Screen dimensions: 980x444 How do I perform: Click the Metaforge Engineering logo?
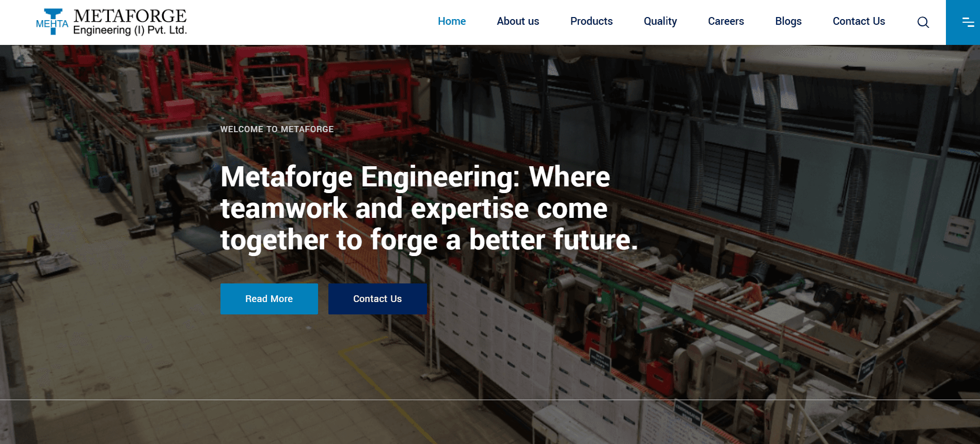(x=111, y=22)
